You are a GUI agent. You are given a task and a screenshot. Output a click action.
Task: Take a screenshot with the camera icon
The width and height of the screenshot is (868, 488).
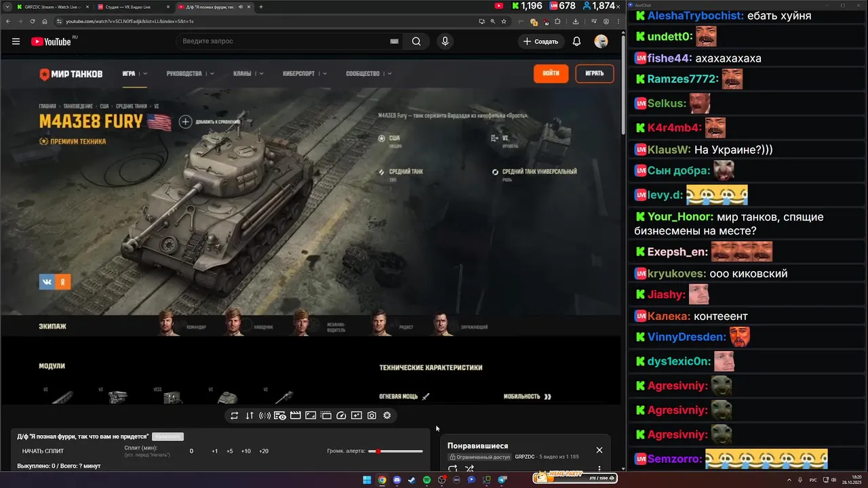[372, 415]
